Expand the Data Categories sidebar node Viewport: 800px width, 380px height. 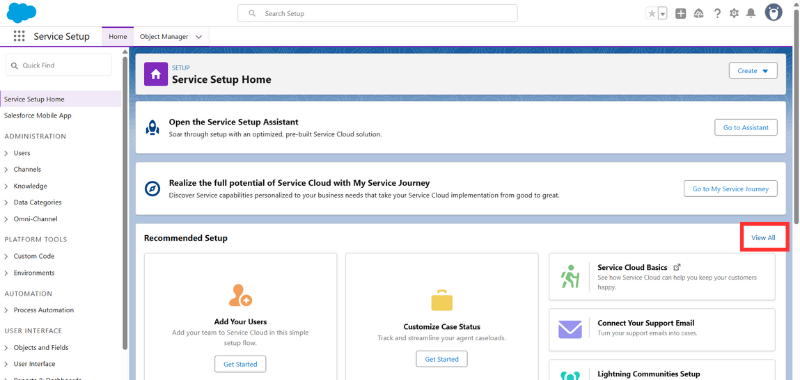[7, 202]
